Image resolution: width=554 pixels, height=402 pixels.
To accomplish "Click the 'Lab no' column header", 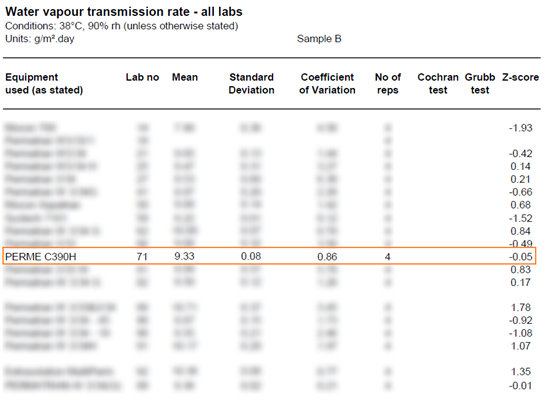I will [142, 77].
